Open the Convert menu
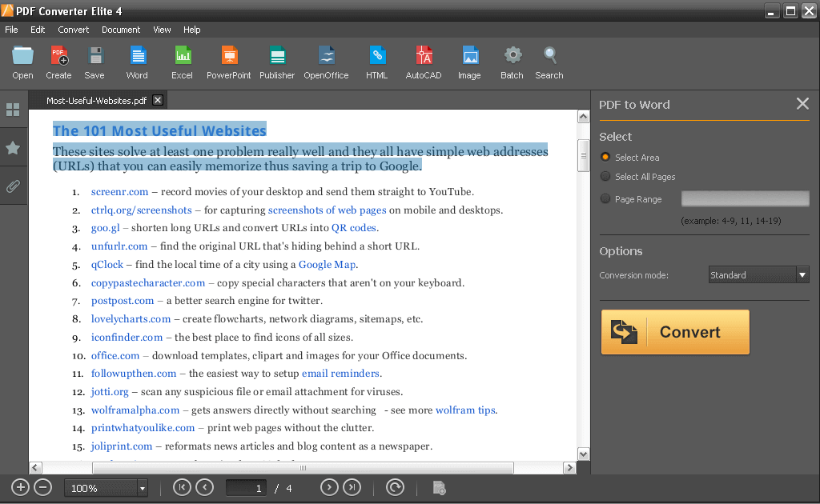Screen dimensions: 820x504 [x=73, y=30]
